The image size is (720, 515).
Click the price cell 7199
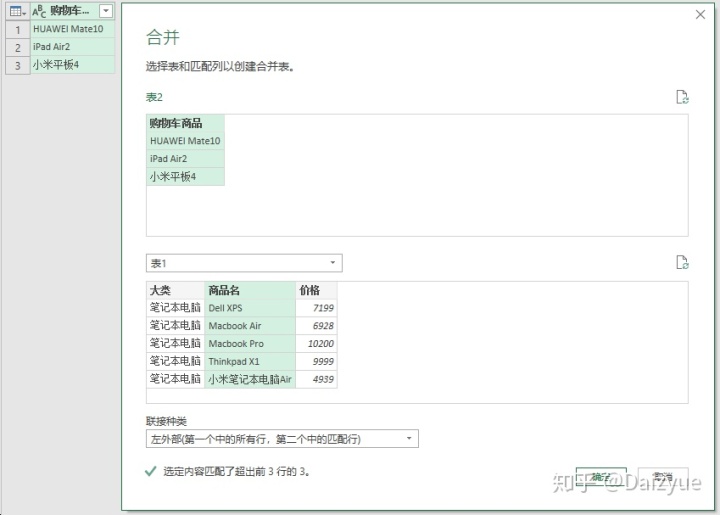pyautogui.click(x=316, y=308)
